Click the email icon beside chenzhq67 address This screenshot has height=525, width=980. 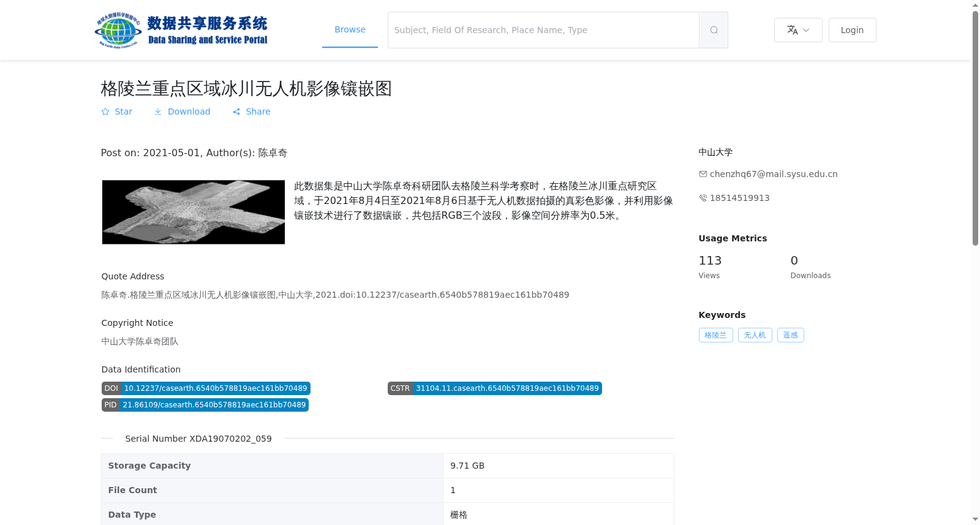point(703,174)
